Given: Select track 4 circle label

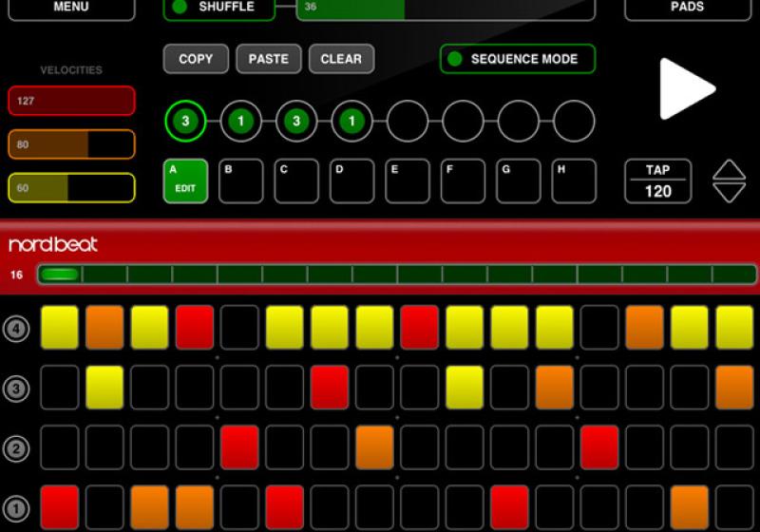Looking at the screenshot, I should tap(16, 330).
